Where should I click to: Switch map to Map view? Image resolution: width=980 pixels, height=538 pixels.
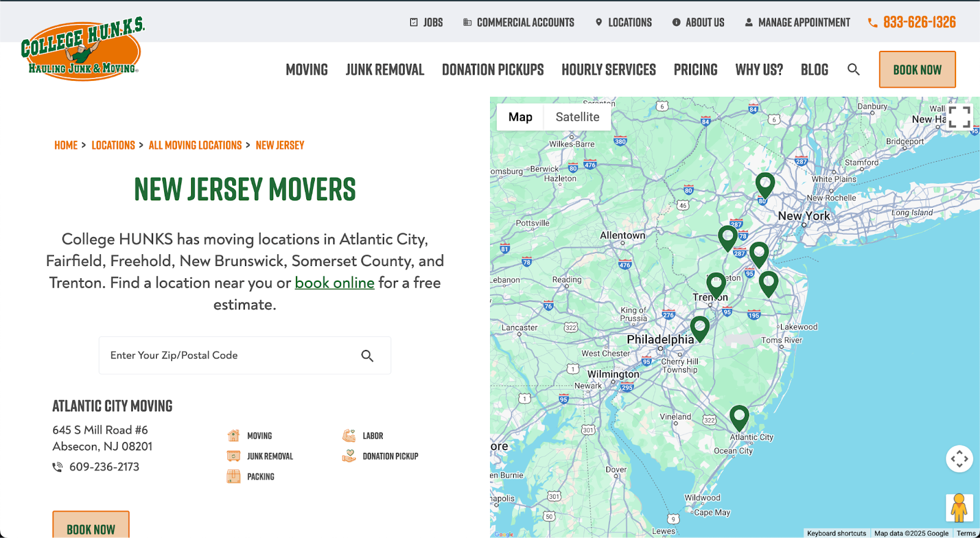pyautogui.click(x=520, y=117)
